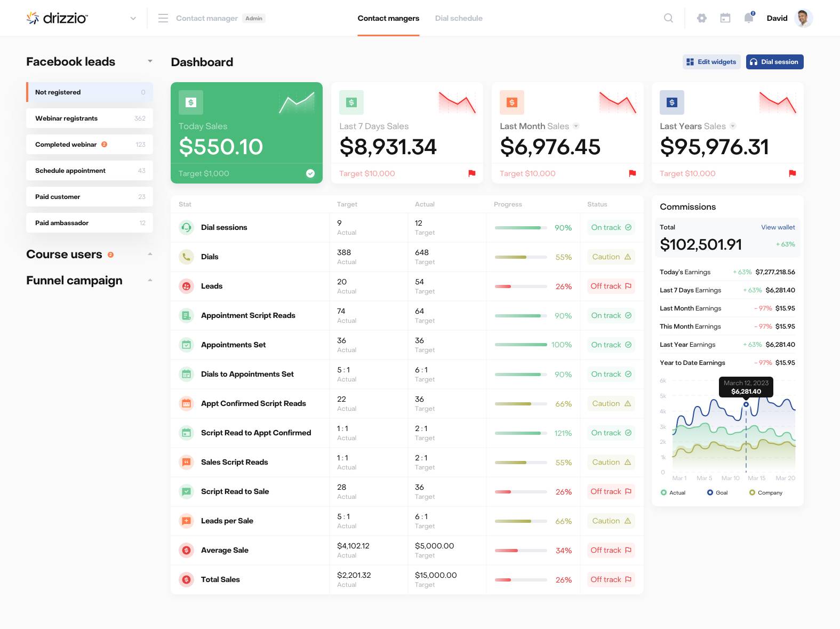Image resolution: width=840 pixels, height=629 pixels.
Task: Expand the Funnel campaign section
Action: pyautogui.click(x=150, y=280)
